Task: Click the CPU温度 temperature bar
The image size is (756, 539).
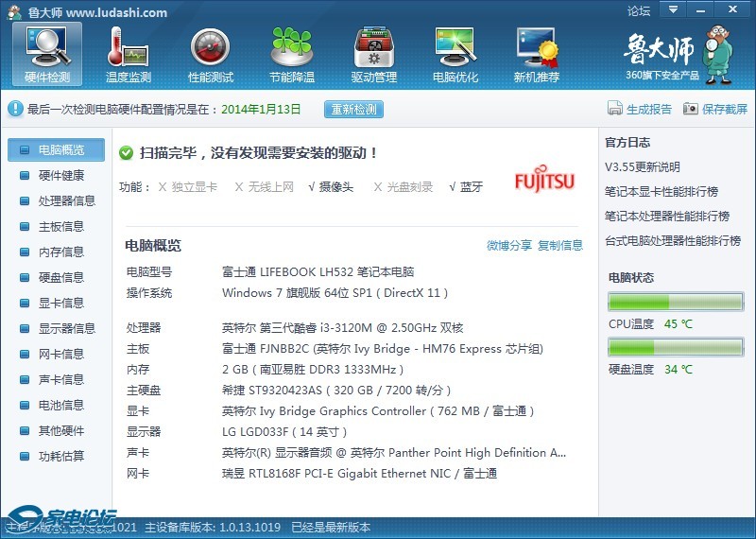Action: click(676, 303)
